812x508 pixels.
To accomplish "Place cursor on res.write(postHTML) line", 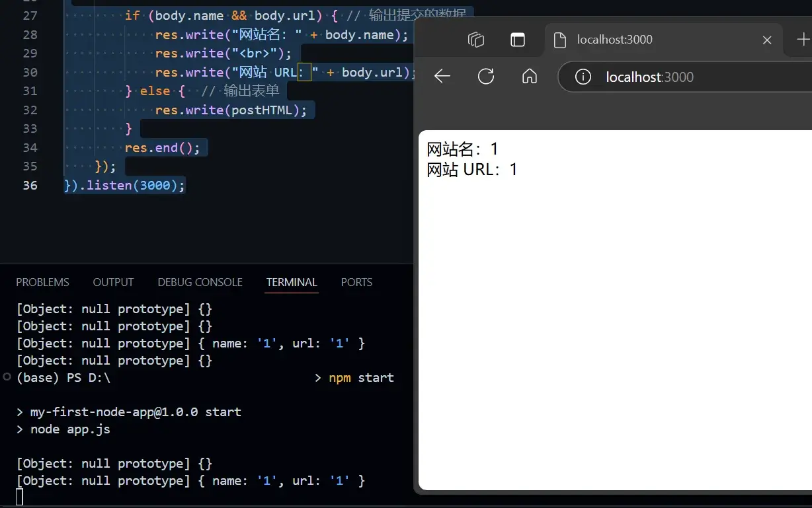I will point(231,110).
